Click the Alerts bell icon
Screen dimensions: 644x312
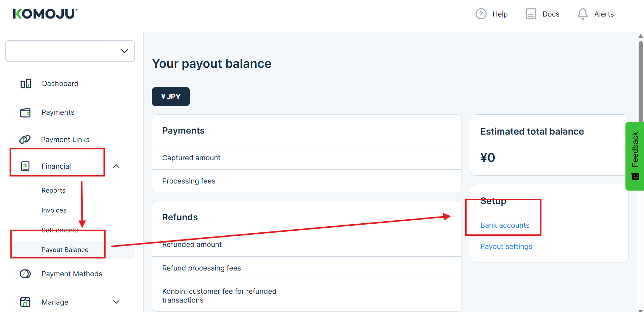pos(583,14)
